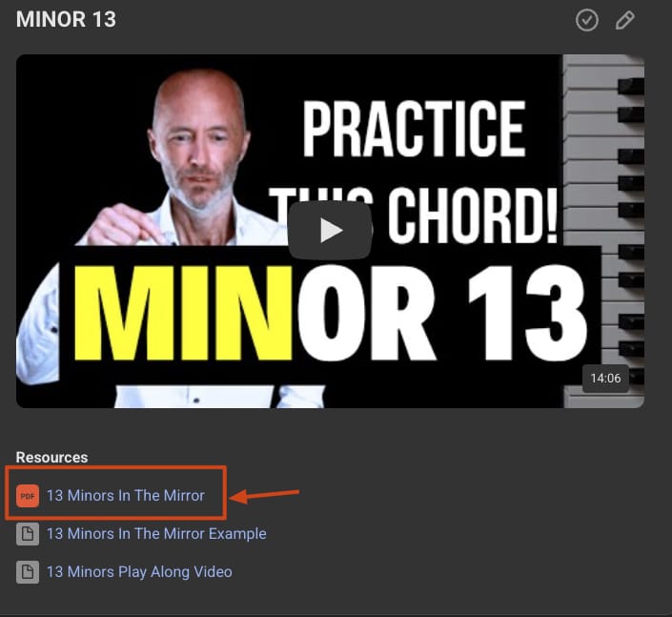Click the orange arrow annotation

[264, 495]
